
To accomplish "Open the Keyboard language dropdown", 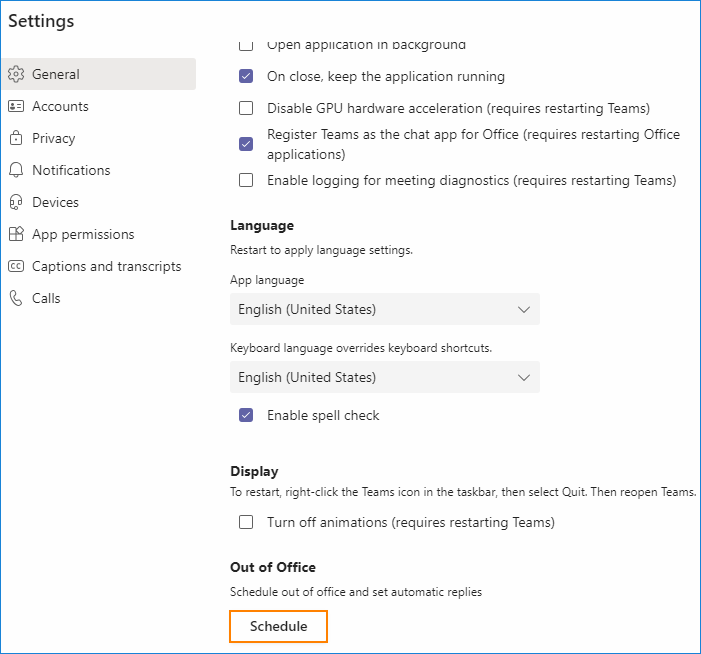I will [384, 377].
